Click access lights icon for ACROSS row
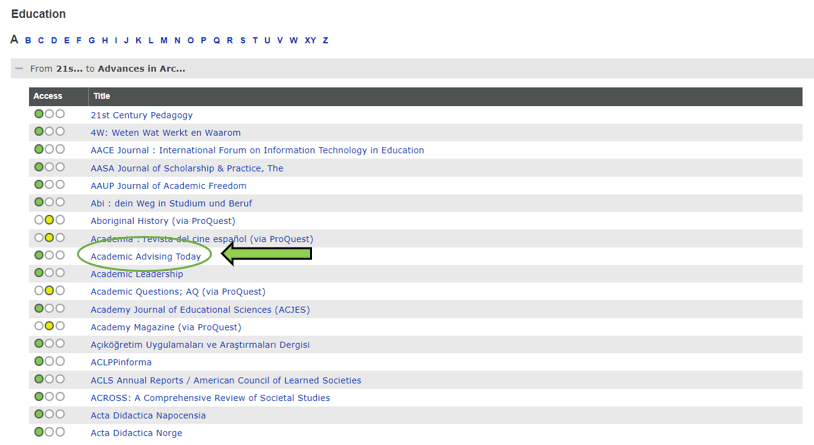The height and width of the screenshot is (445, 814). pyautogui.click(x=49, y=396)
